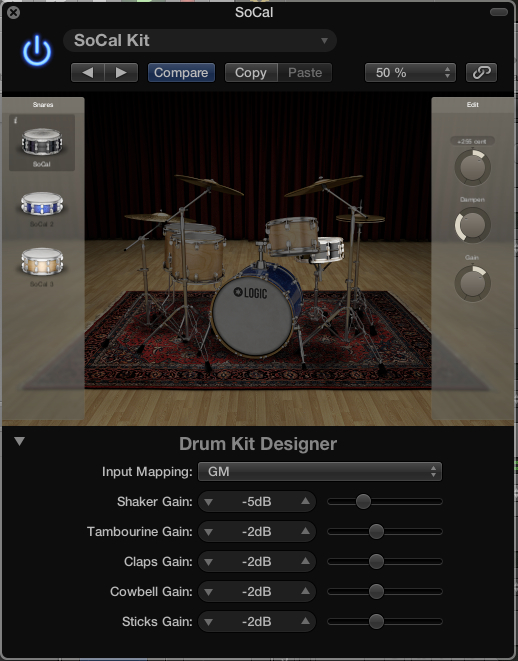This screenshot has height=661, width=518.
Task: Click the Claps Gain -2dB value
Action: [x=257, y=562]
